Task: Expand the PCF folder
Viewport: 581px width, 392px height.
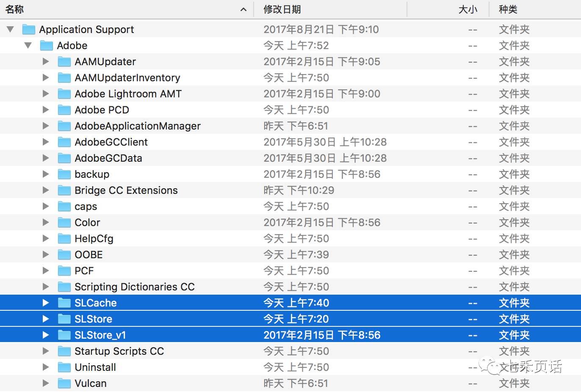Action: pyautogui.click(x=46, y=271)
